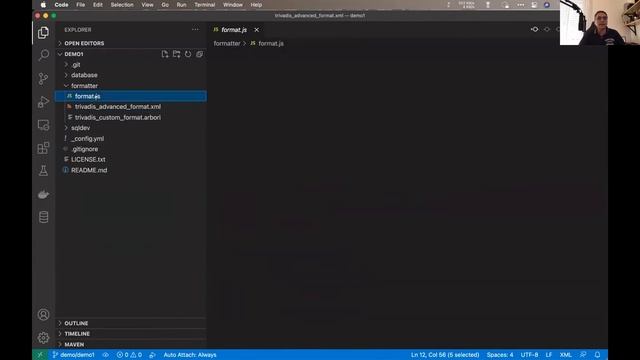Open the Extensions view
The image size is (640, 360).
43,148
